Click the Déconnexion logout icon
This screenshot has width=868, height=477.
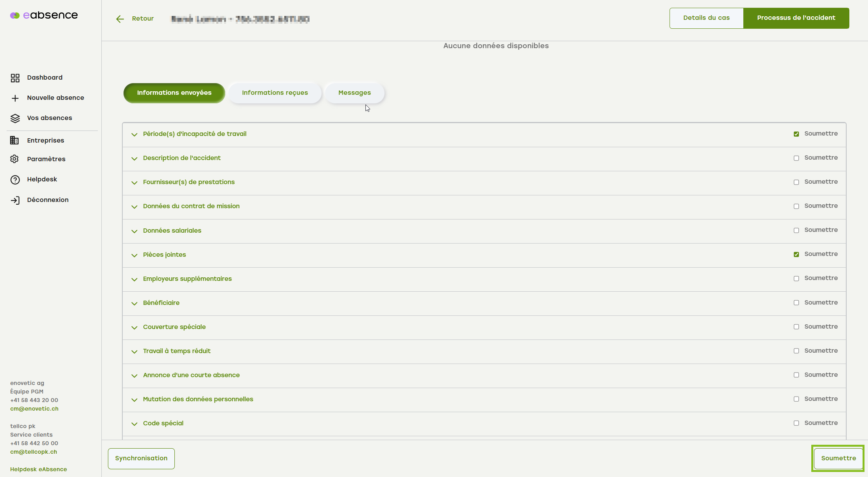[x=15, y=200]
